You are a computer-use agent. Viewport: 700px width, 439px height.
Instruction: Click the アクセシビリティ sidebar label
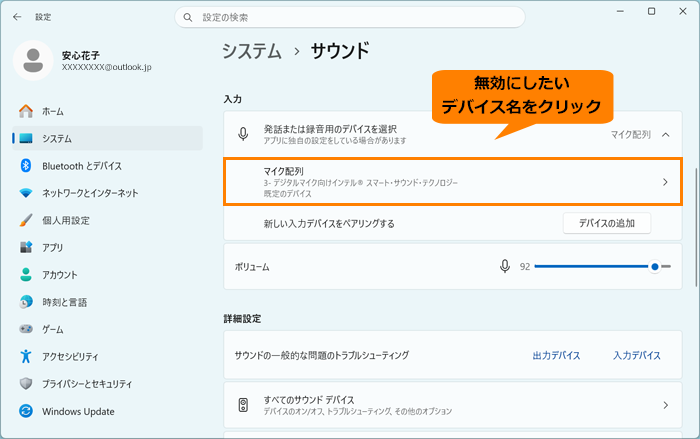[70, 357]
